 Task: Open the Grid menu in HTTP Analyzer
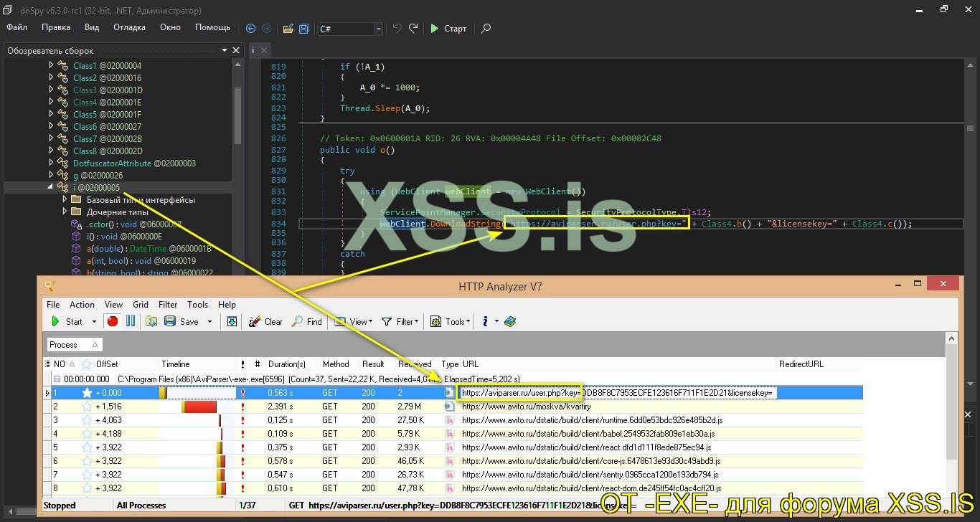(x=141, y=304)
